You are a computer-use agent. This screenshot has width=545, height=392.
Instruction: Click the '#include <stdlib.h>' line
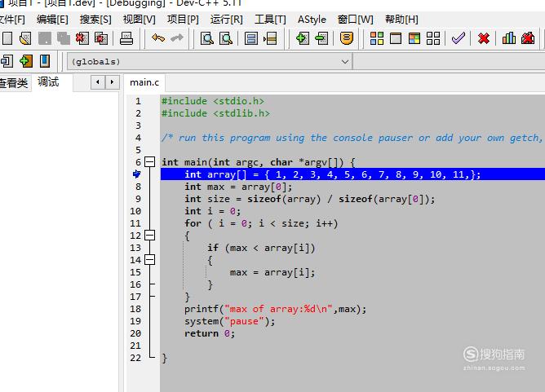point(215,113)
